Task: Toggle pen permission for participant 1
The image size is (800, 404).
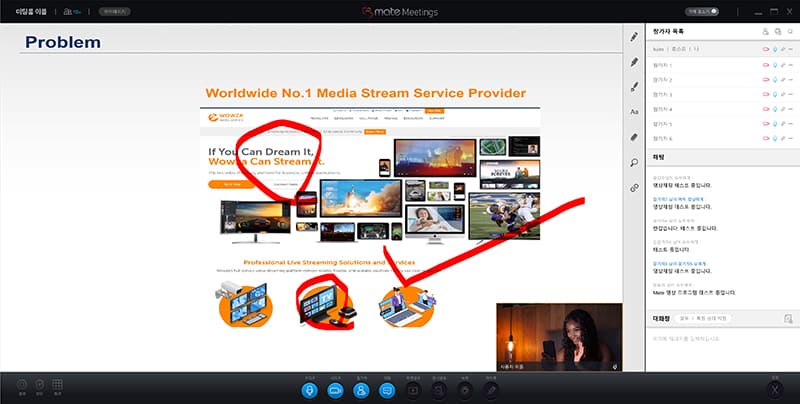Action: 783,65
